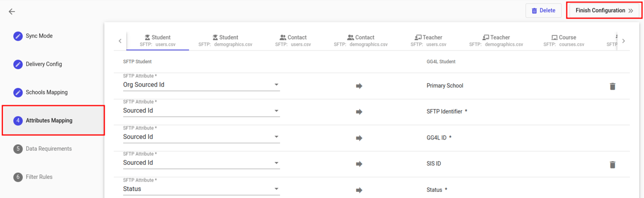Click the Delivery Config pencil icon
This screenshot has width=644, height=198.
coord(18,64)
